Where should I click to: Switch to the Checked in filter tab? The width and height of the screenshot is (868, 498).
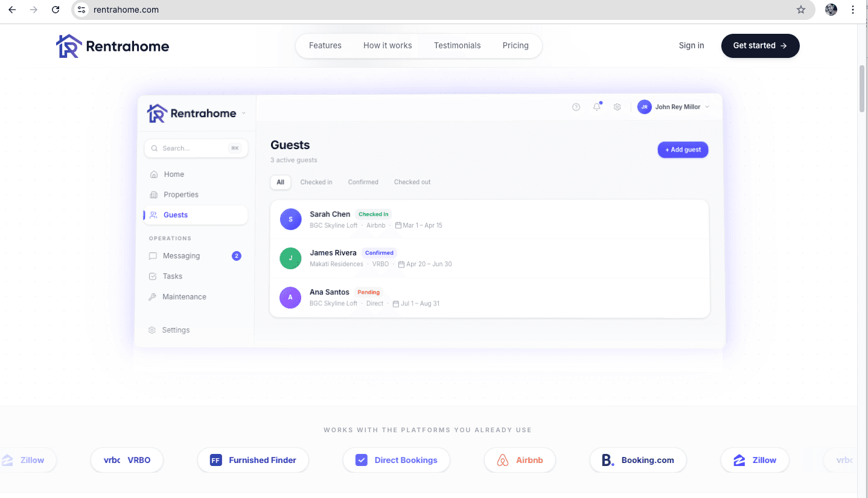(x=316, y=182)
